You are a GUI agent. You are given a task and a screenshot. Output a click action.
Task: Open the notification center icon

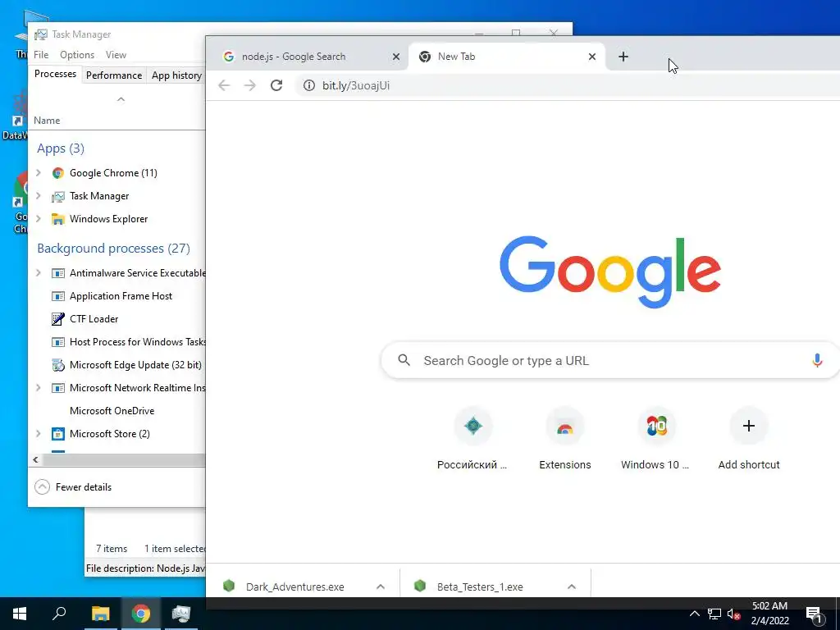[815, 614]
